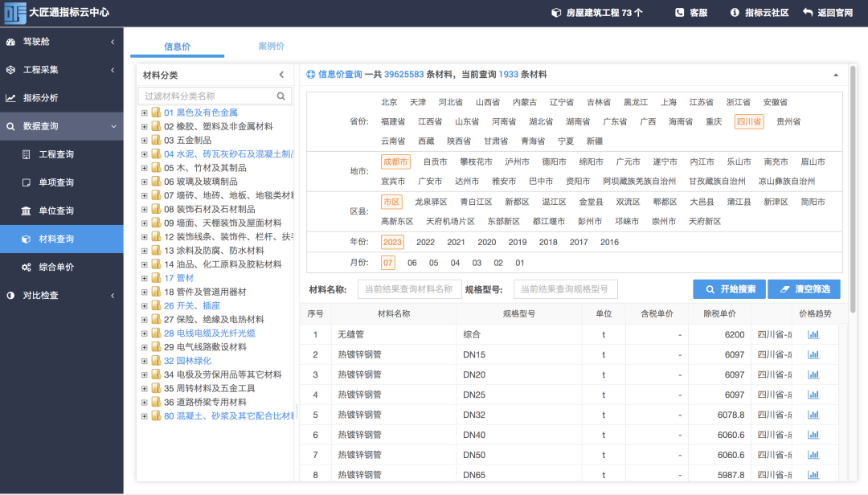The height and width of the screenshot is (495, 868).
Task: Click 开始搜索 button
Action: click(x=729, y=289)
